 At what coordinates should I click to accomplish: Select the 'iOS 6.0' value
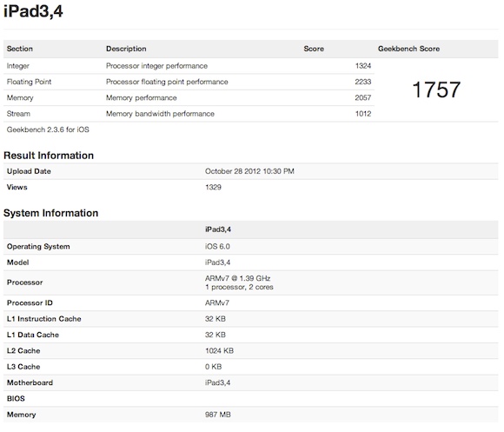(x=217, y=247)
